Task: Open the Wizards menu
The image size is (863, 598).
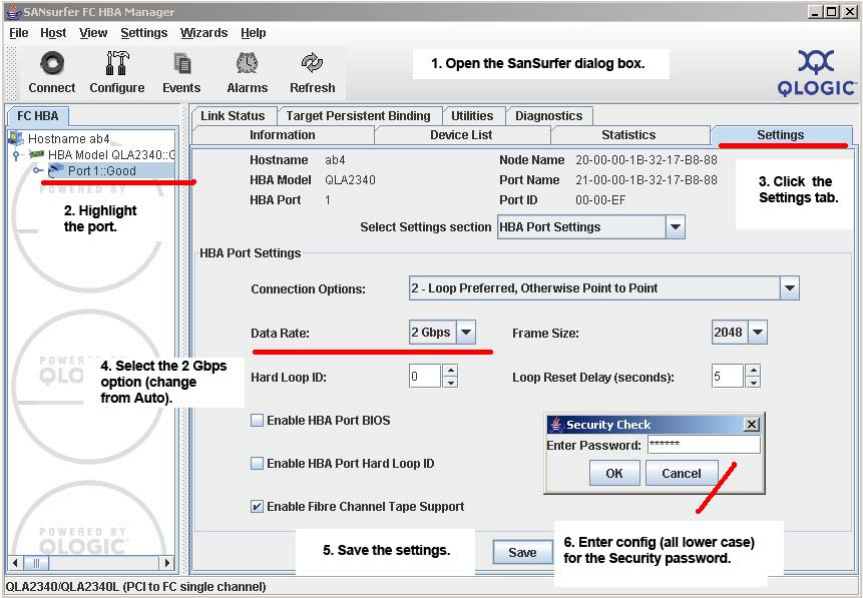Action: click(x=204, y=33)
